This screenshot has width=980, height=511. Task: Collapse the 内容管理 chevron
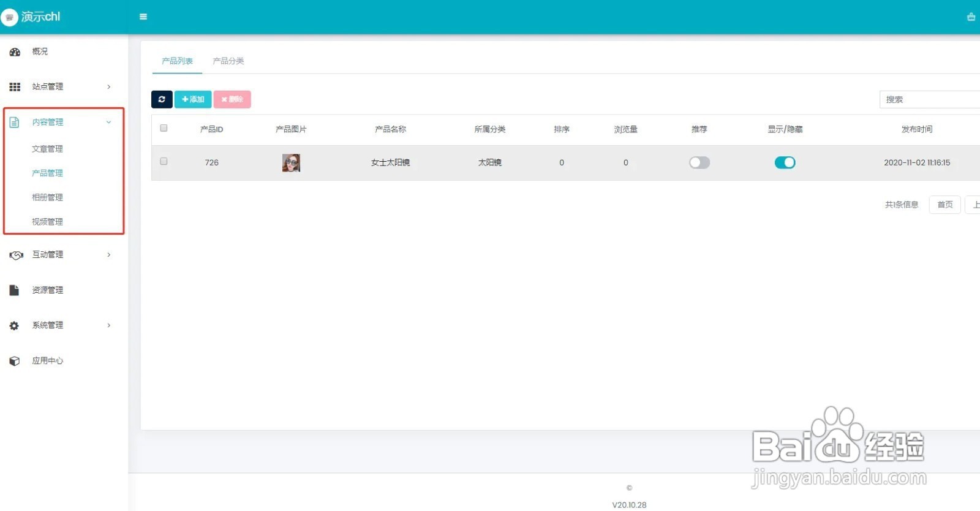tap(109, 123)
